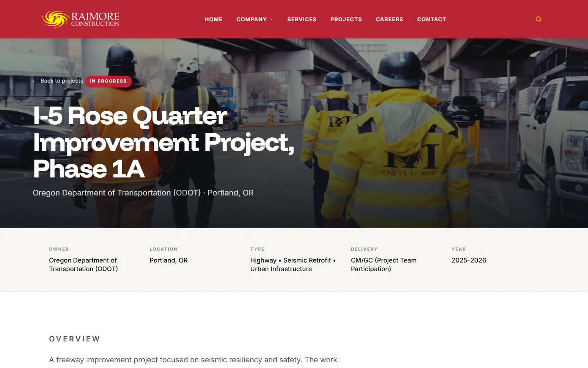
Task: Click the DELIVERY label
Action: click(x=364, y=249)
